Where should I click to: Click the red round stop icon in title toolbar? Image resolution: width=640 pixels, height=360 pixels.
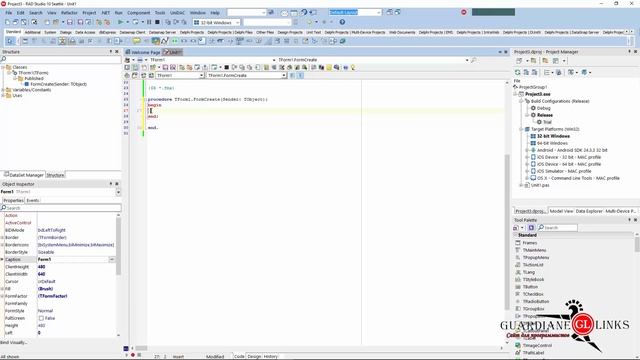[464, 12]
